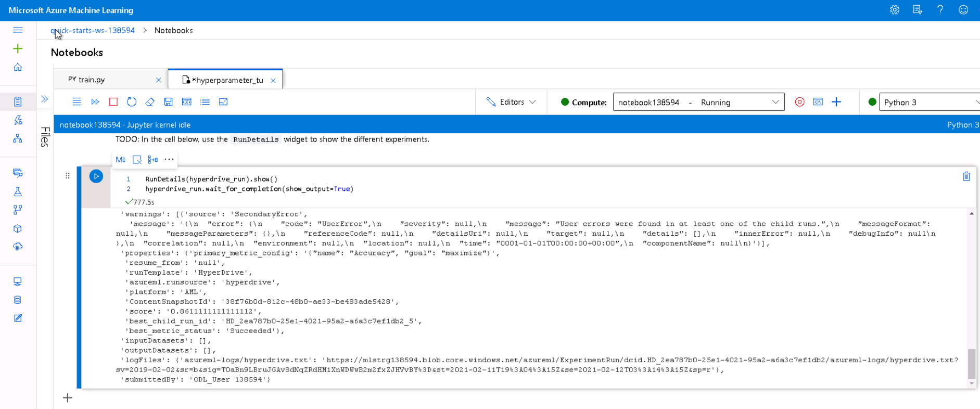Open the Compute instance dropdown

pos(698,102)
